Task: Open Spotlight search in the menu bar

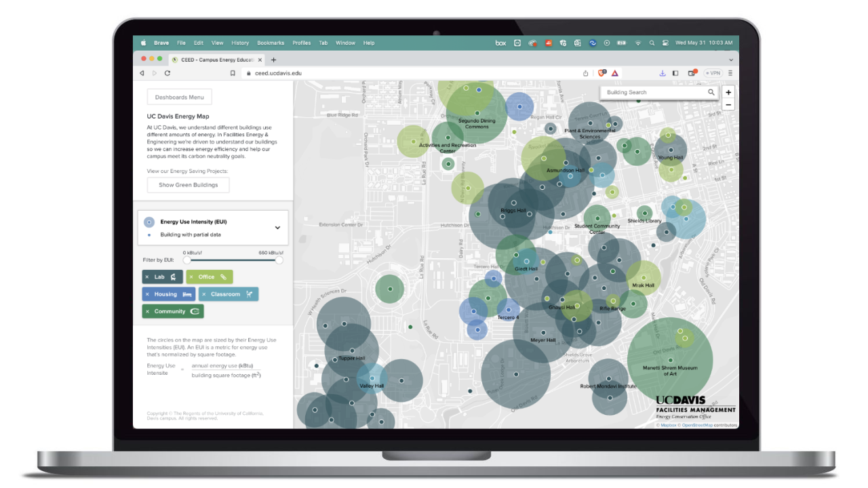Action: tap(652, 43)
